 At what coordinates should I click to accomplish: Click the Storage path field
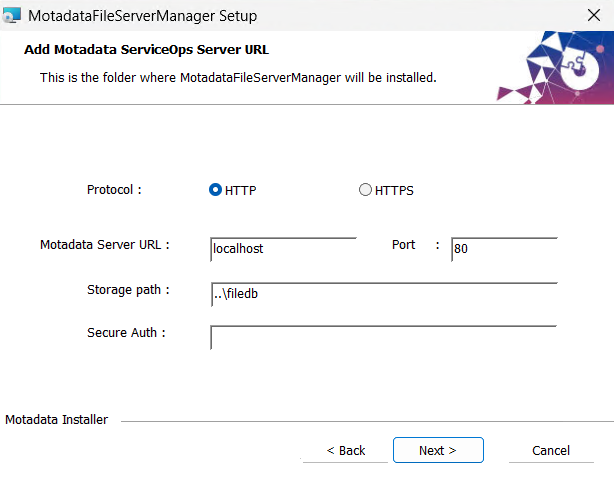tap(384, 294)
